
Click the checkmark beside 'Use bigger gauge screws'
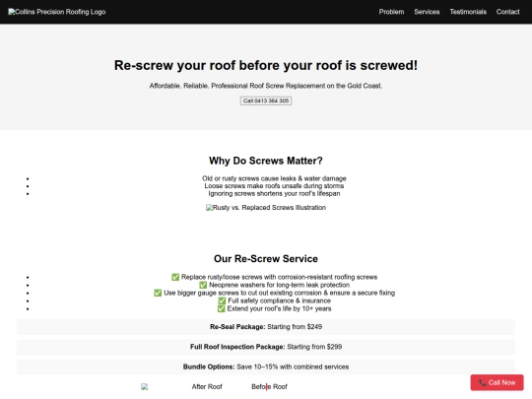point(158,293)
